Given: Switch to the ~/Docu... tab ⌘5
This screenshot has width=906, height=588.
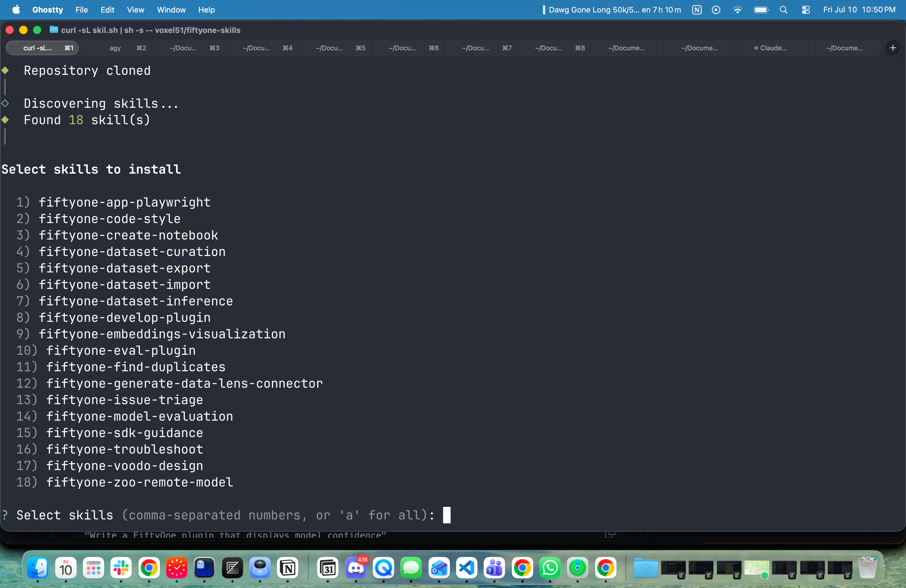Looking at the screenshot, I should [x=335, y=48].
